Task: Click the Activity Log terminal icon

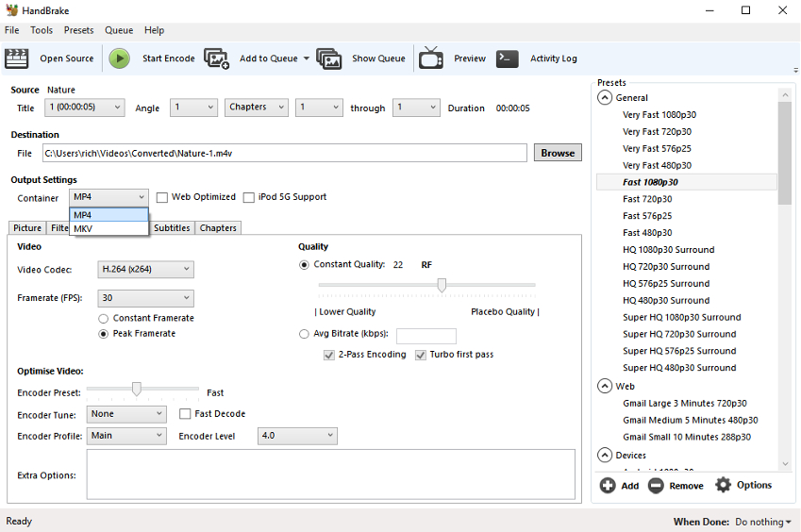Action: pyautogui.click(x=508, y=58)
